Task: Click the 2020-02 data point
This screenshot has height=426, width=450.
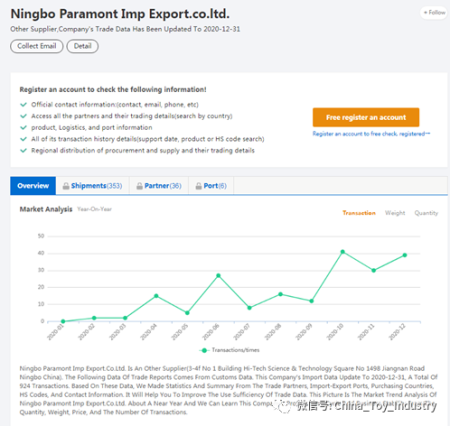Action: click(x=94, y=318)
